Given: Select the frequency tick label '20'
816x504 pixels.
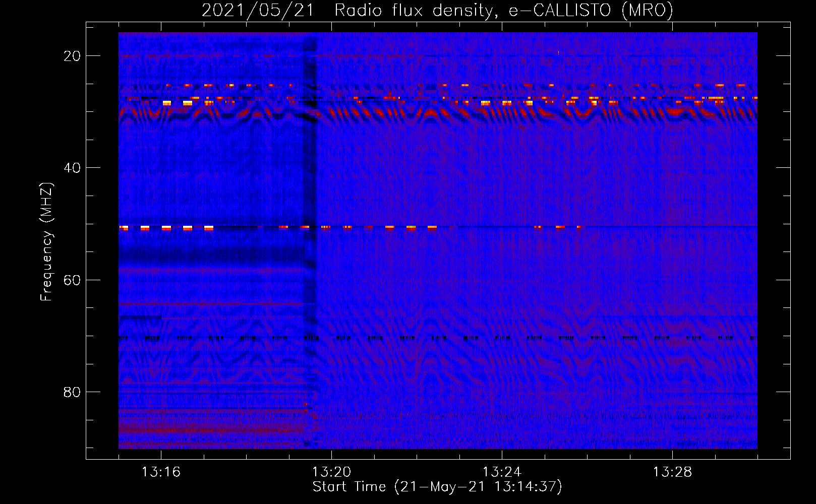Looking at the screenshot, I should point(72,56).
